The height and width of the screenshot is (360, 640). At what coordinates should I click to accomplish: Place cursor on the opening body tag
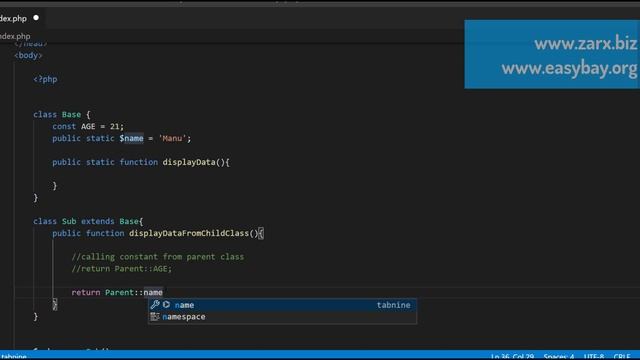[x=28, y=56]
